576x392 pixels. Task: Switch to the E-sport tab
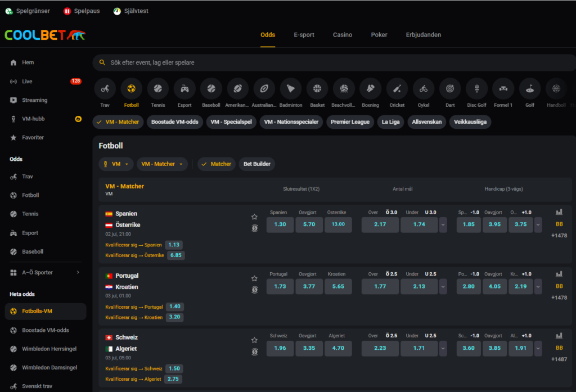click(304, 35)
